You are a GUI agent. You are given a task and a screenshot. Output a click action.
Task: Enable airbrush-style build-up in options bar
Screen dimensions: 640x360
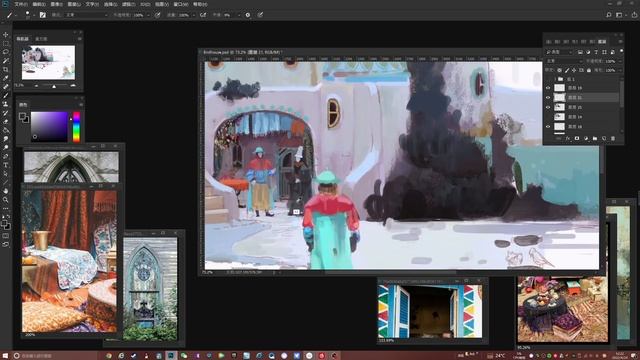(203, 15)
